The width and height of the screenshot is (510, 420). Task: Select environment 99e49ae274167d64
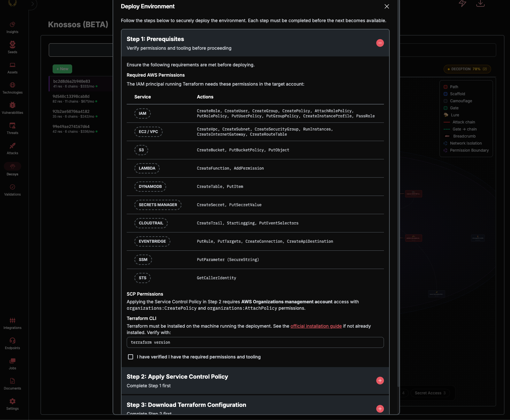click(x=81, y=129)
